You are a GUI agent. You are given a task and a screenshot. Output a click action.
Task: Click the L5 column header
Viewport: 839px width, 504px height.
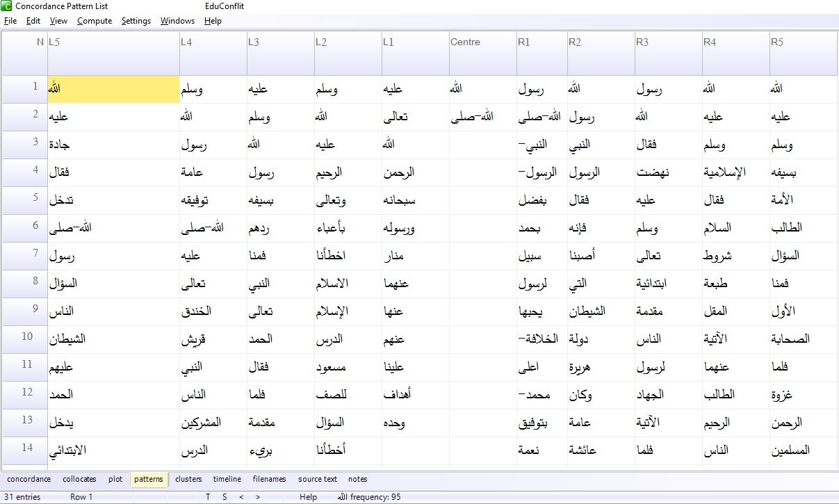pos(113,53)
